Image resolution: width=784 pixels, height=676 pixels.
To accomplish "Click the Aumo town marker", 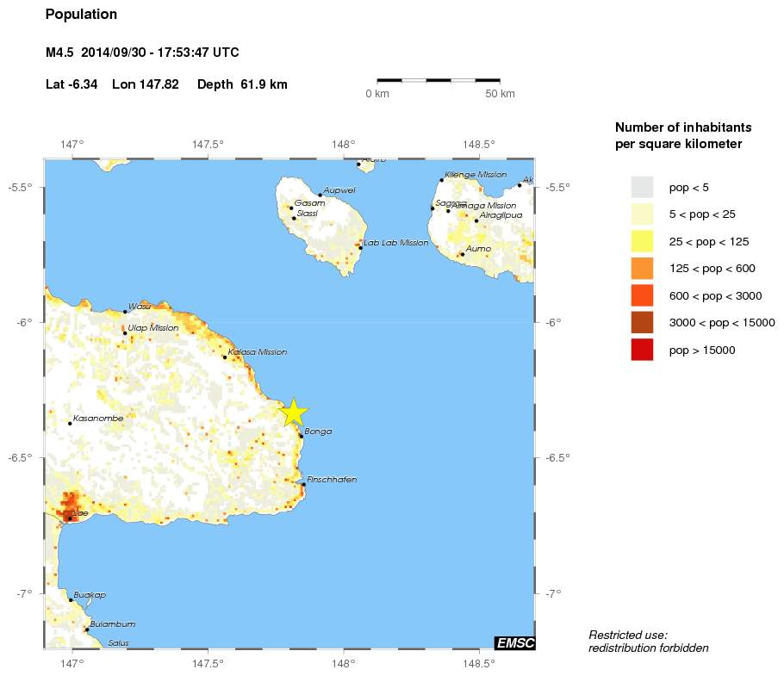I will (x=462, y=254).
